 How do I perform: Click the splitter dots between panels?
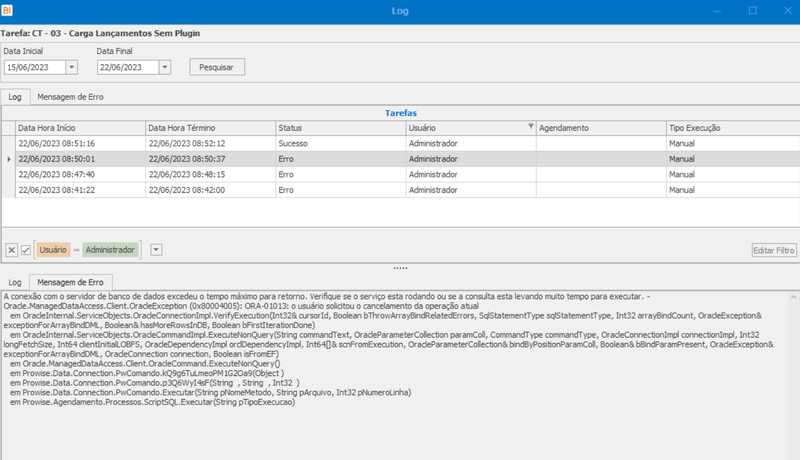400,268
